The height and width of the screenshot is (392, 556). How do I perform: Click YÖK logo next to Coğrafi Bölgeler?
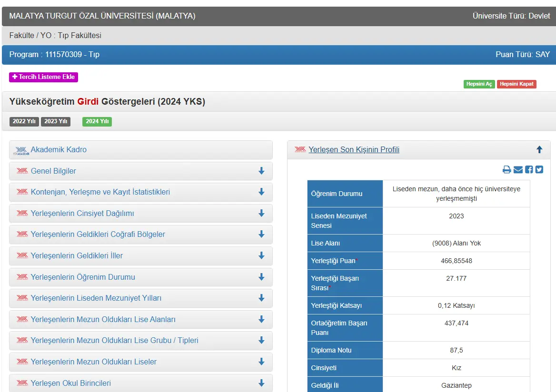[x=22, y=234]
